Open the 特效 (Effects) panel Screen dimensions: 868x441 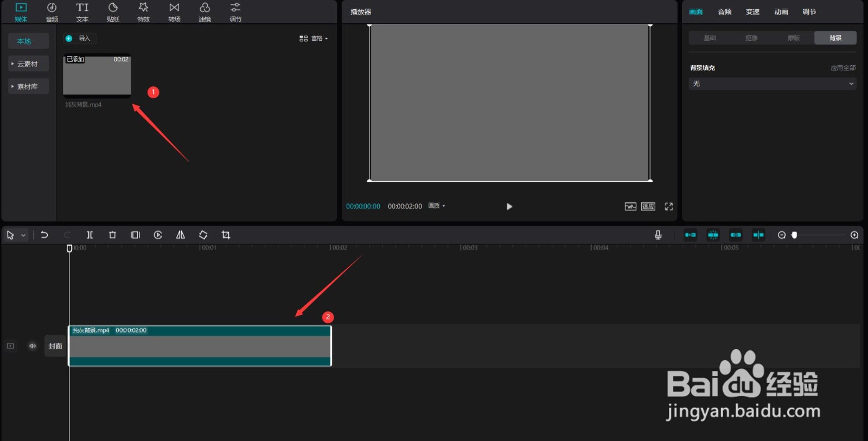click(143, 12)
